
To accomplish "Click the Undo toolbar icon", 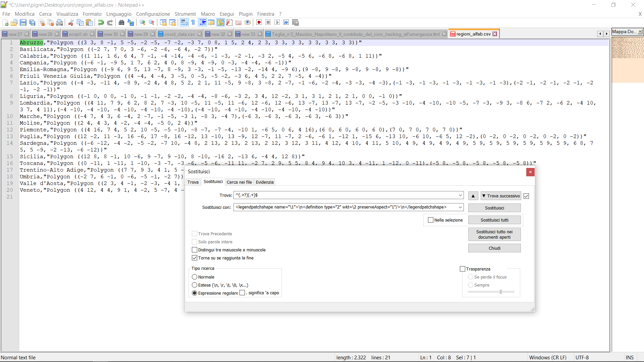I will 101,22.
